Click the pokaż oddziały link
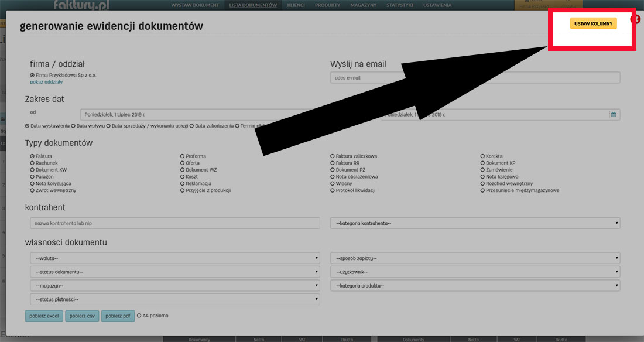This screenshot has width=644, height=342. (x=46, y=82)
